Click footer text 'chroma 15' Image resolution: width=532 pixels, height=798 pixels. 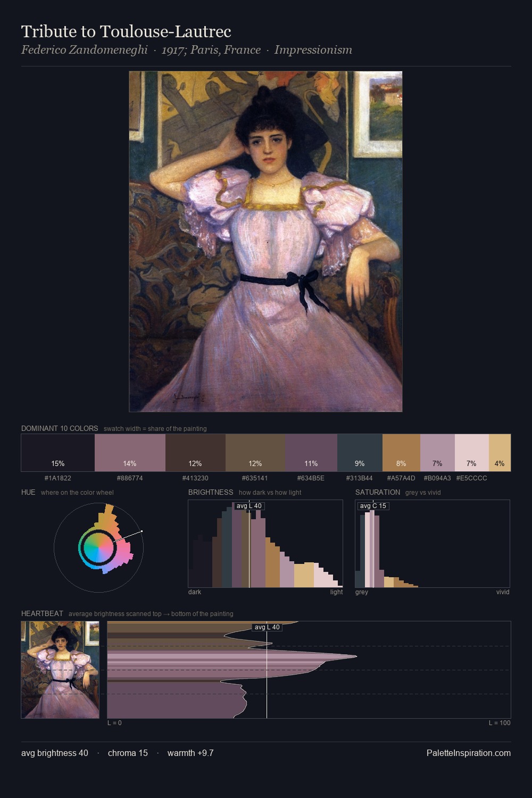click(128, 753)
